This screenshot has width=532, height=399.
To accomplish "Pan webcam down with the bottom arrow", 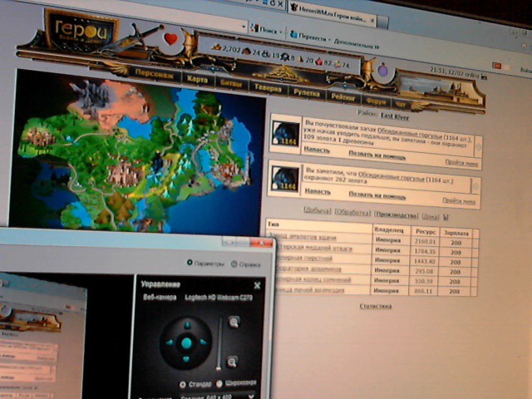I will coord(186,359).
